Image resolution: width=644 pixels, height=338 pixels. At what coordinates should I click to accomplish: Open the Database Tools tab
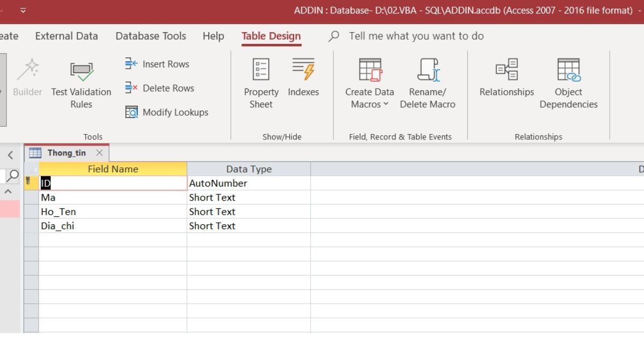tap(151, 36)
